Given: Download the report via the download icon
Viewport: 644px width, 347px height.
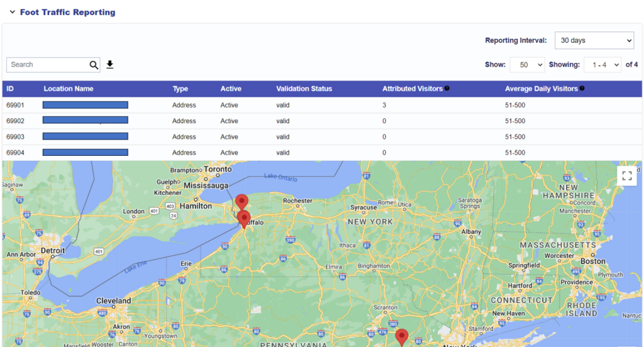Looking at the screenshot, I should click(109, 65).
